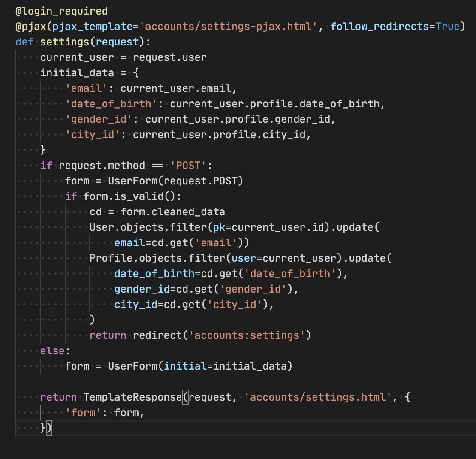476x459 pixels.
Task: Click the redirect function call
Action: 157,335
